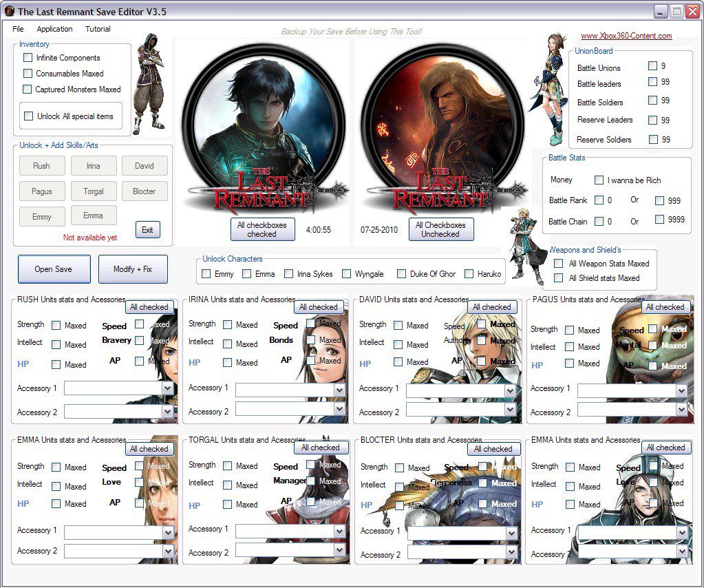704x588 pixels.
Task: Check IRINA HP Maxed box
Action: point(228,362)
